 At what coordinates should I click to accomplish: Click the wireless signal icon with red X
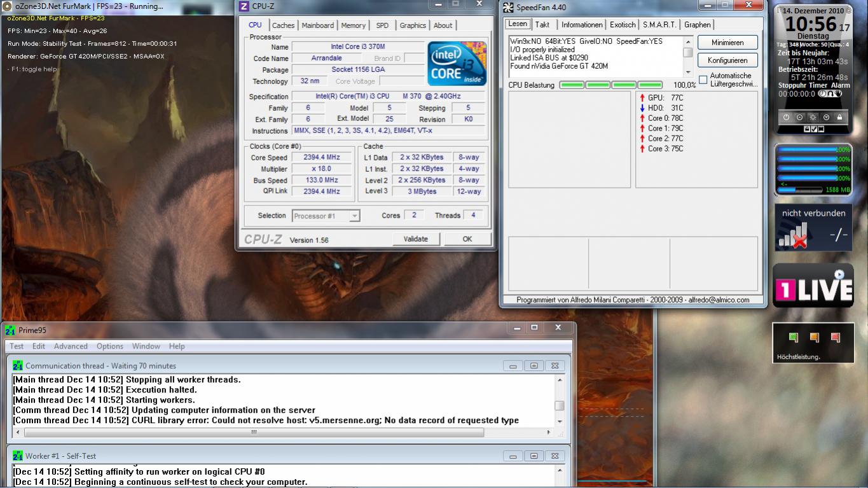(794, 235)
